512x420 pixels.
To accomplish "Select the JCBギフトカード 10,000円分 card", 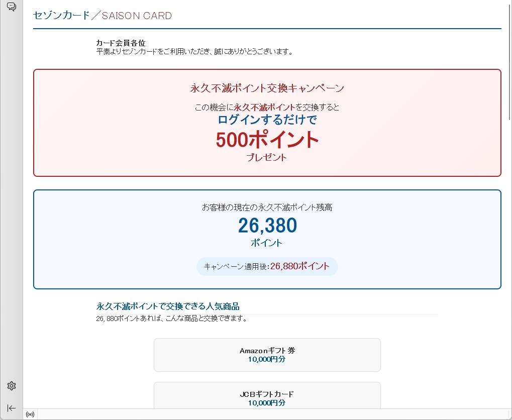I will coord(267,397).
